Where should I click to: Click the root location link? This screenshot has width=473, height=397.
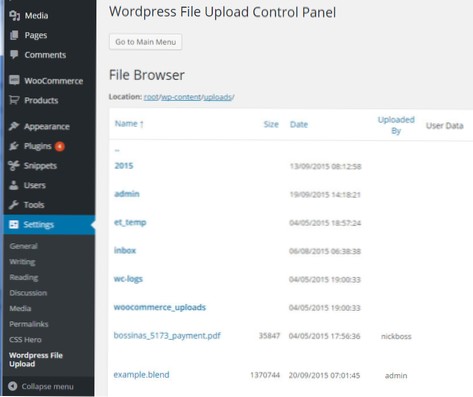[x=151, y=97]
